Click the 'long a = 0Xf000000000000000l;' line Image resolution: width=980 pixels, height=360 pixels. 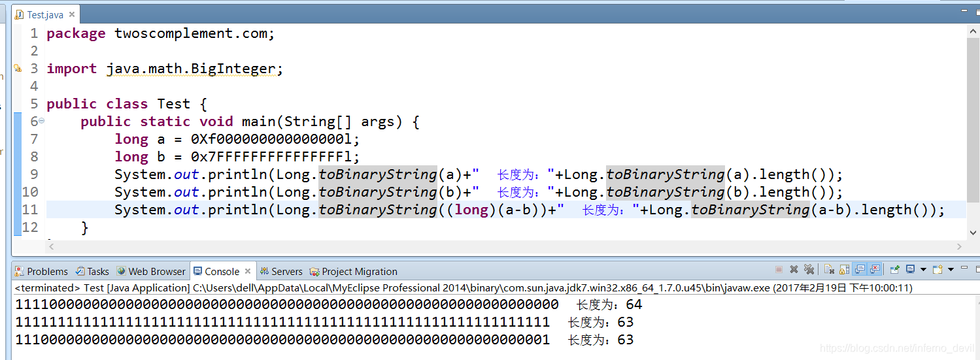tap(237, 139)
